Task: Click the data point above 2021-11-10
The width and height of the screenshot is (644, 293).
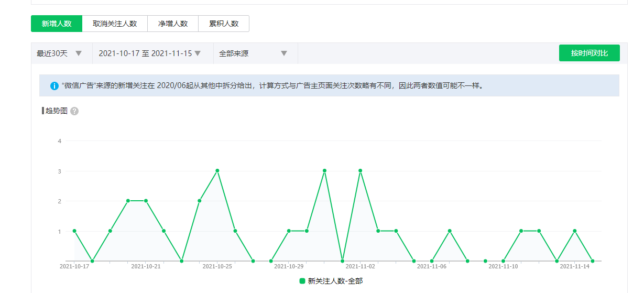Action: [x=503, y=261]
